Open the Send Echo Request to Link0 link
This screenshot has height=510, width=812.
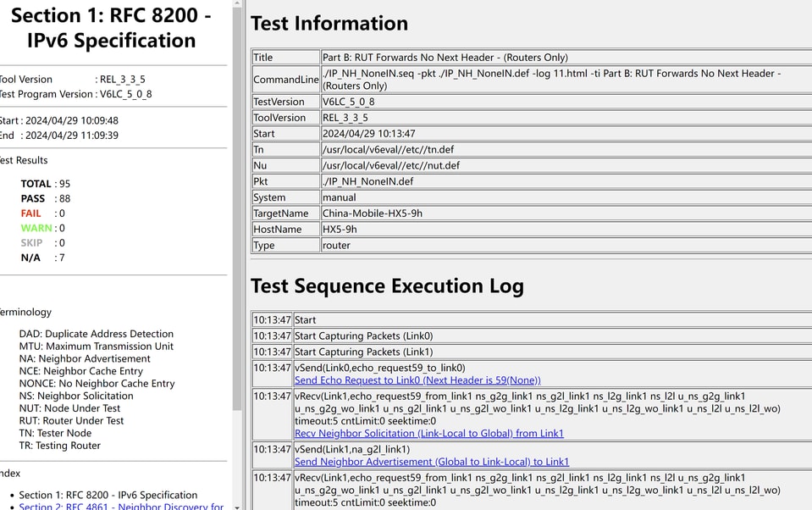click(417, 380)
